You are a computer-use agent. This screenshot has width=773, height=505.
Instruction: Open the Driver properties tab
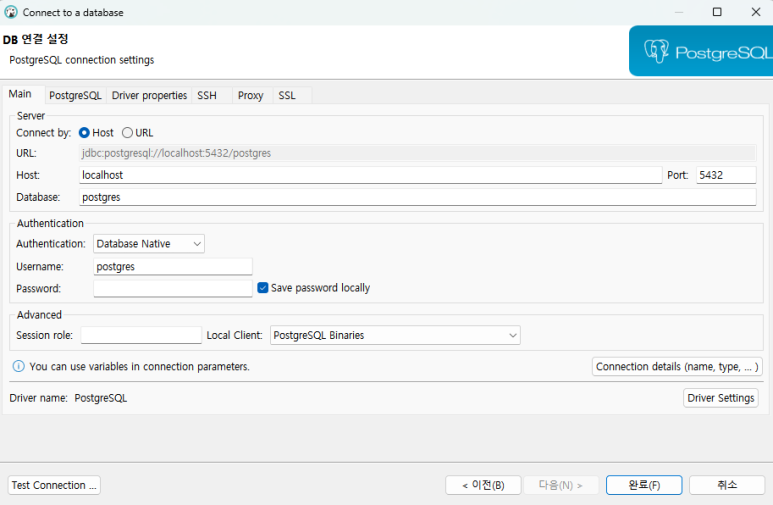149,95
